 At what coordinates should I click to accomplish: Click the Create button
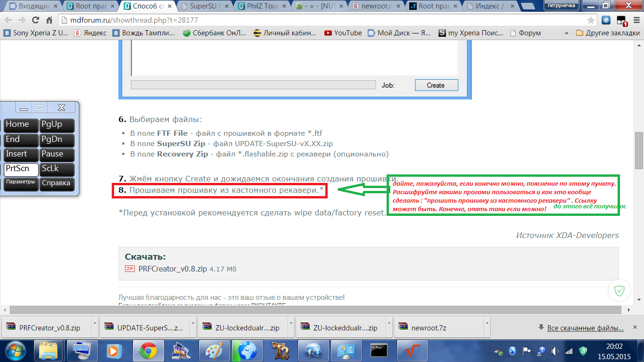[436, 85]
